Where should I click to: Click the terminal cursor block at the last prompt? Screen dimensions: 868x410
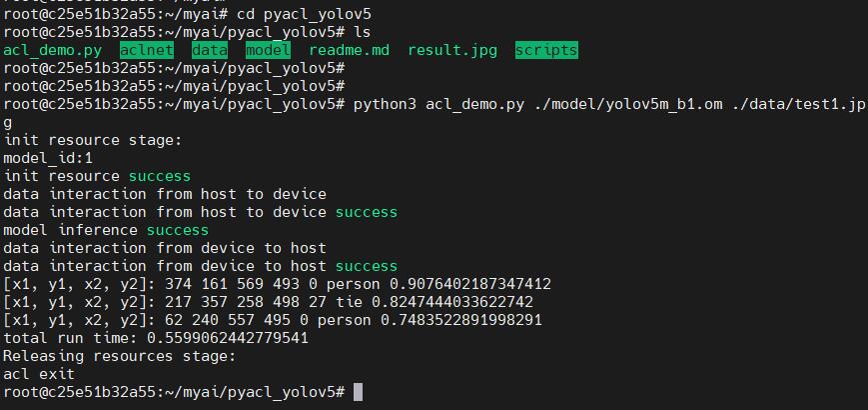point(358,392)
